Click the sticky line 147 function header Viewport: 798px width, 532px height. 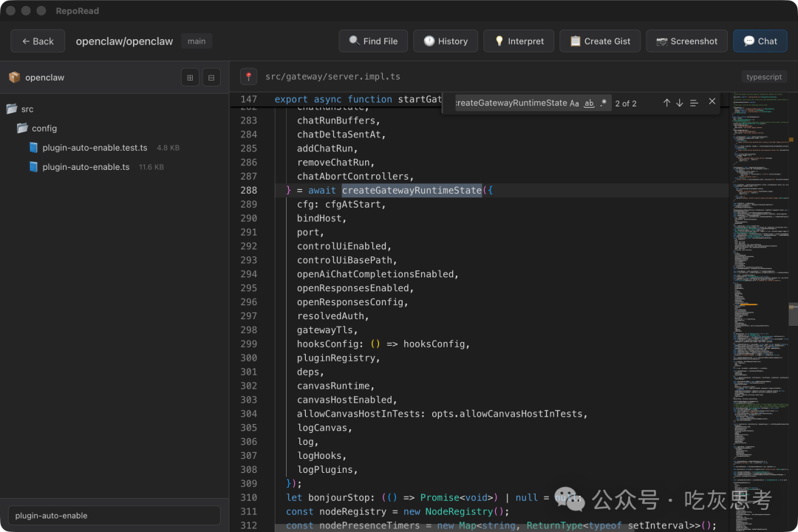358,99
